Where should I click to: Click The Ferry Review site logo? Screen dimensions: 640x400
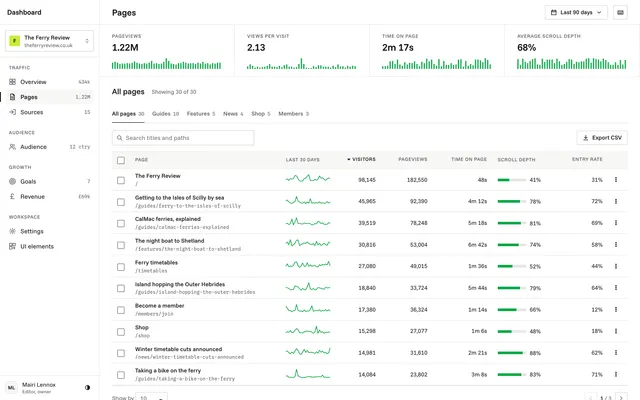15,41
